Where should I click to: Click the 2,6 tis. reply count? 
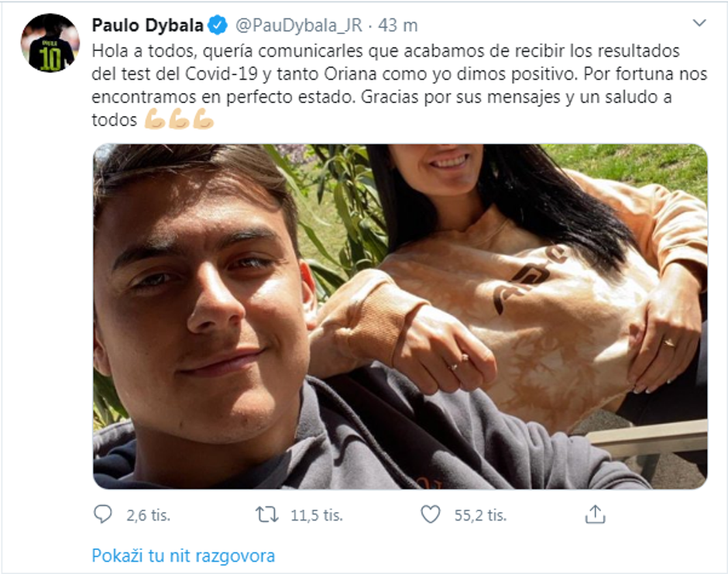click(149, 515)
